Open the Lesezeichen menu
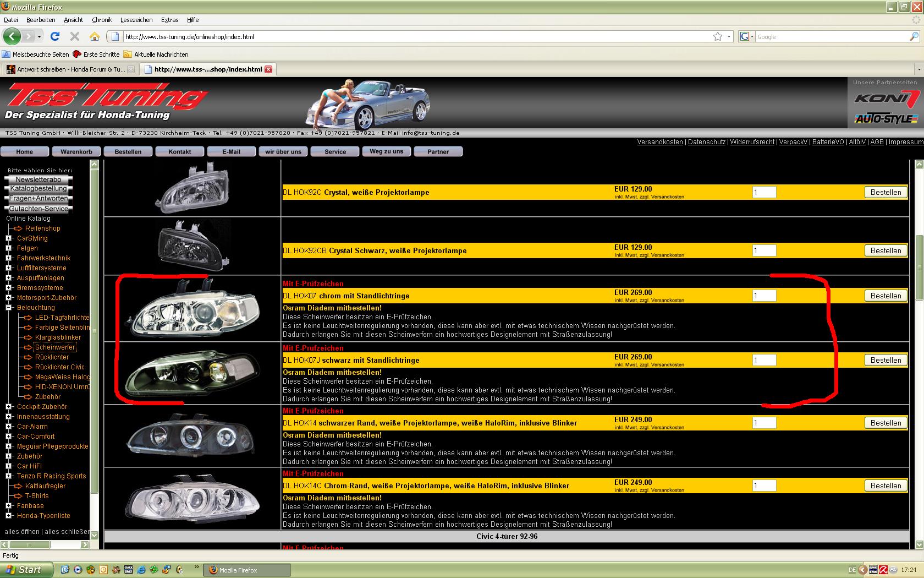This screenshot has height=578, width=924. coord(136,20)
